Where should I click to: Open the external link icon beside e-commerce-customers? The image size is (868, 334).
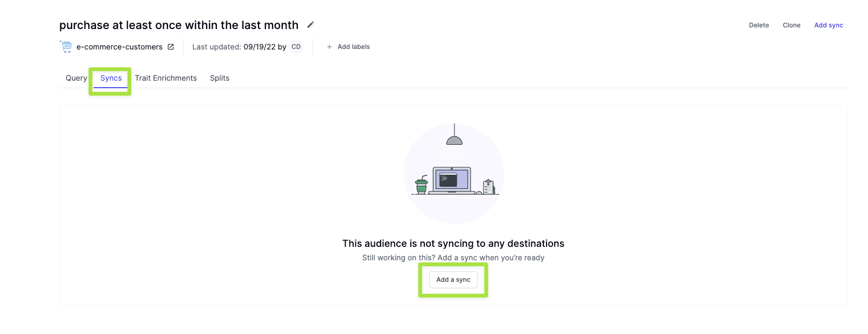[171, 47]
